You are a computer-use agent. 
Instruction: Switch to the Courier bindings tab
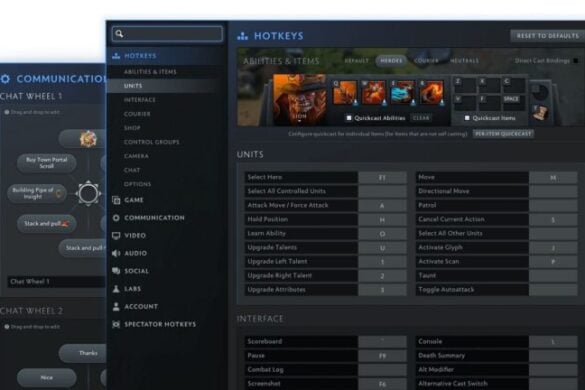pyautogui.click(x=426, y=60)
